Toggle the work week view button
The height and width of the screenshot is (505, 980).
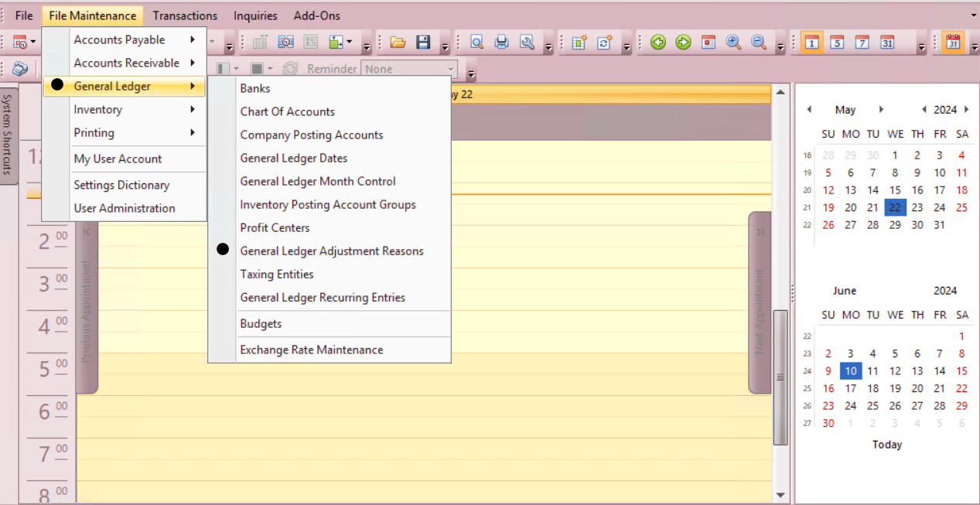click(837, 43)
